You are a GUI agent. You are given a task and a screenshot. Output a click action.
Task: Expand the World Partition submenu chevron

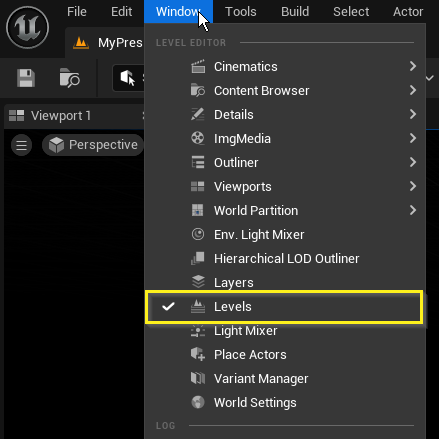point(413,210)
